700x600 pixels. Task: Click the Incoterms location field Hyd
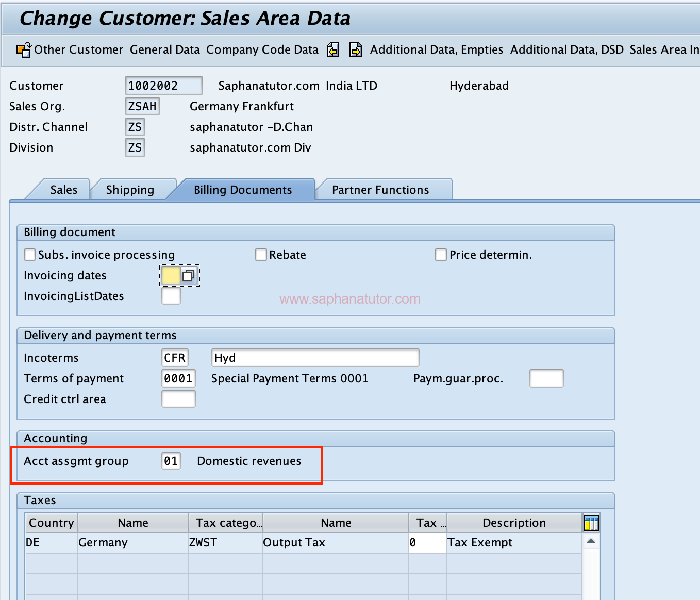pos(315,358)
